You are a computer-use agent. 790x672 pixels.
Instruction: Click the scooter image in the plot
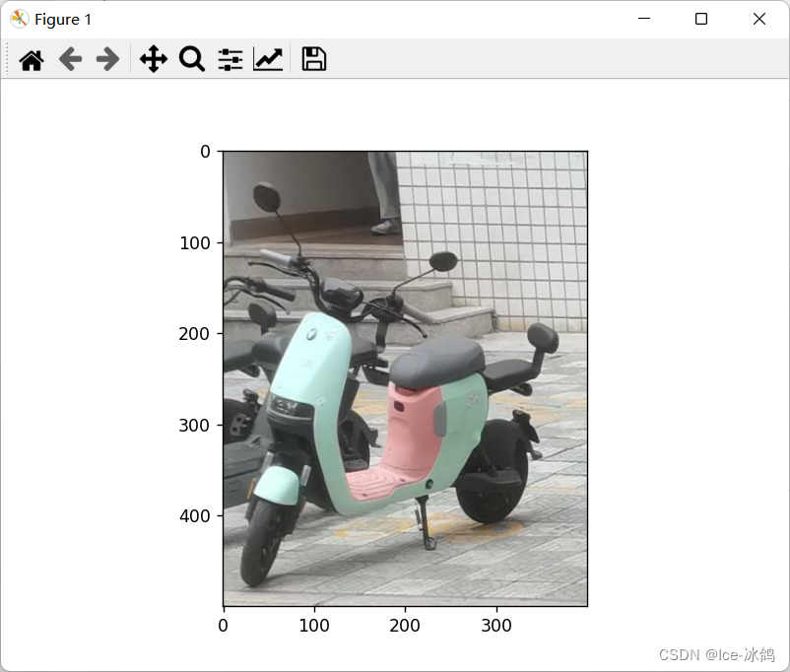tap(405, 378)
